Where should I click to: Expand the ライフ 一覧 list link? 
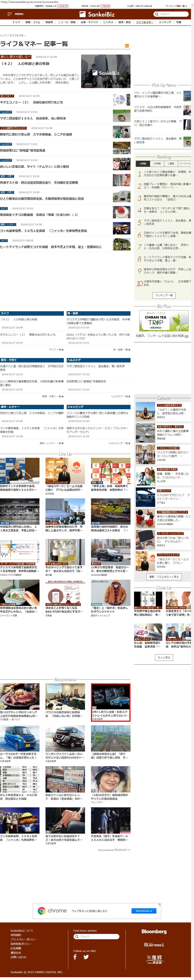[x=56, y=349]
